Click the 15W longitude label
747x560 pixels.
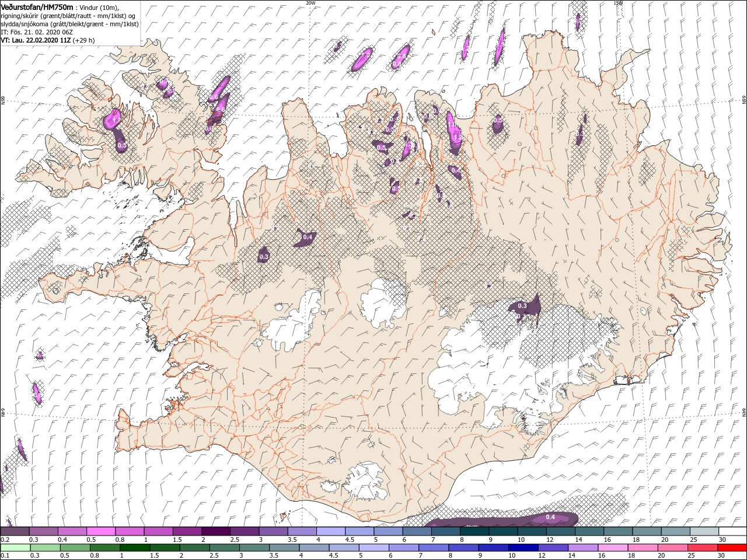[x=618, y=3]
